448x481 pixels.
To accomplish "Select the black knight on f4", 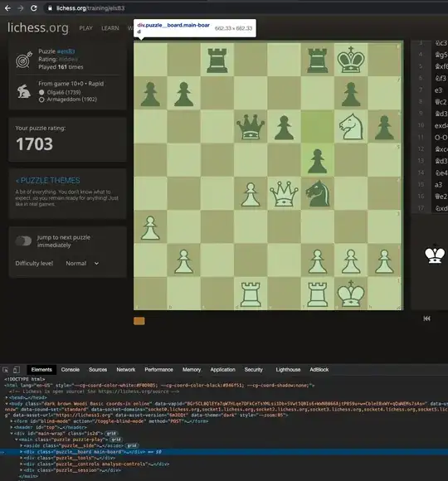I will (x=317, y=193).
